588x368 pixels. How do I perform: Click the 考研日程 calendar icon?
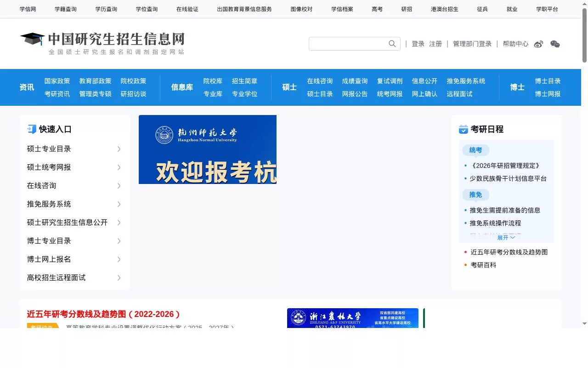(464, 129)
